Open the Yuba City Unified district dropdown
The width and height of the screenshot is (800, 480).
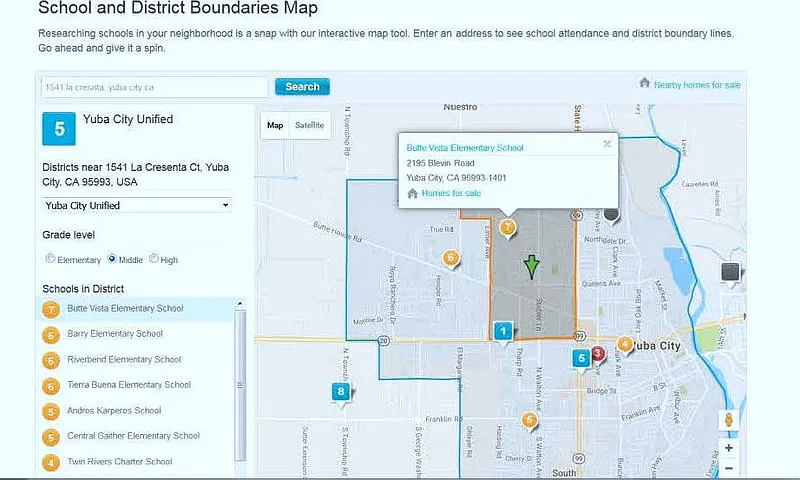(x=137, y=206)
